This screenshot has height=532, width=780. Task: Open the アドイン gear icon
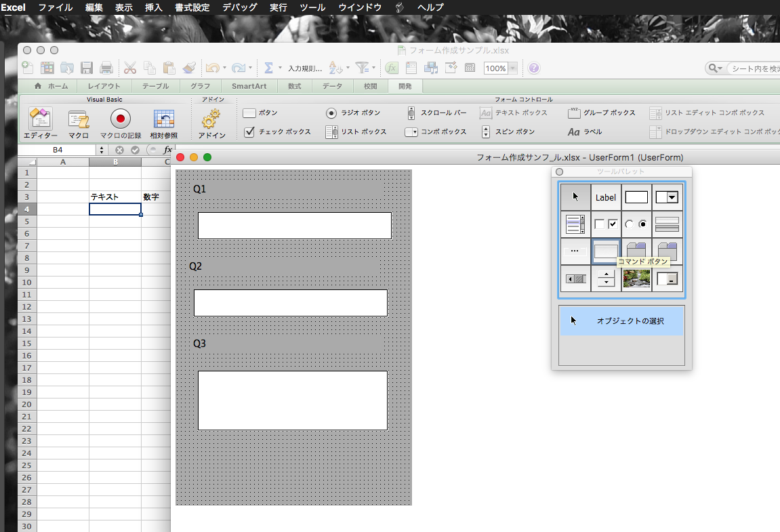[211, 119]
